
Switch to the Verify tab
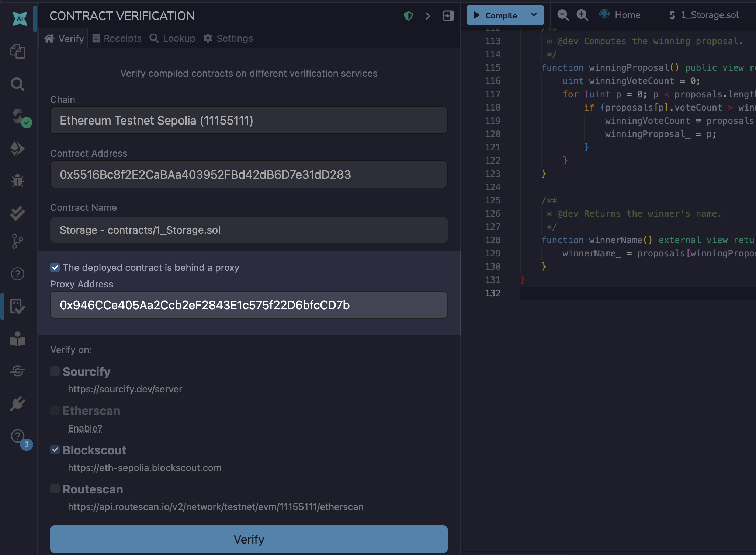point(64,38)
